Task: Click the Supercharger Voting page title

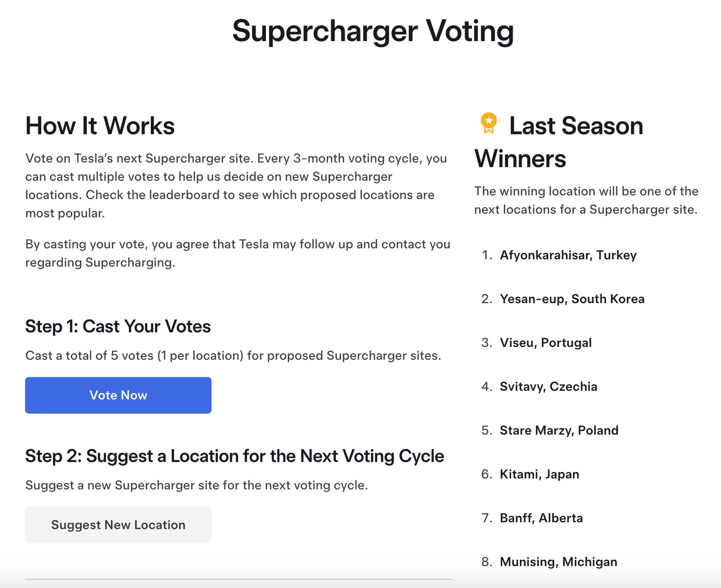Action: [x=373, y=31]
